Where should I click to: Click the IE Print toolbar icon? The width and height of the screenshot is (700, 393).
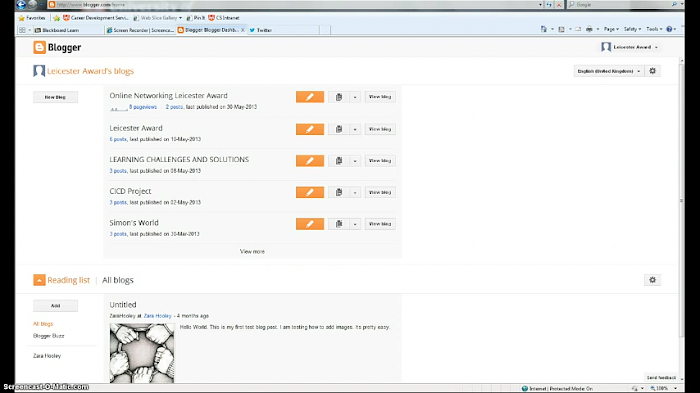pyautogui.click(x=589, y=29)
